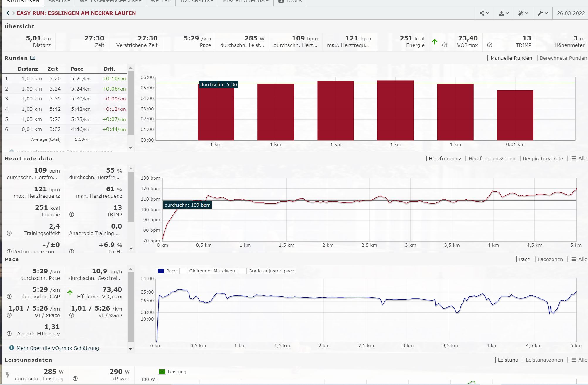Toggle the Pace series checkbox in legend
Viewport: 588px width, 385px height.
[x=161, y=271]
